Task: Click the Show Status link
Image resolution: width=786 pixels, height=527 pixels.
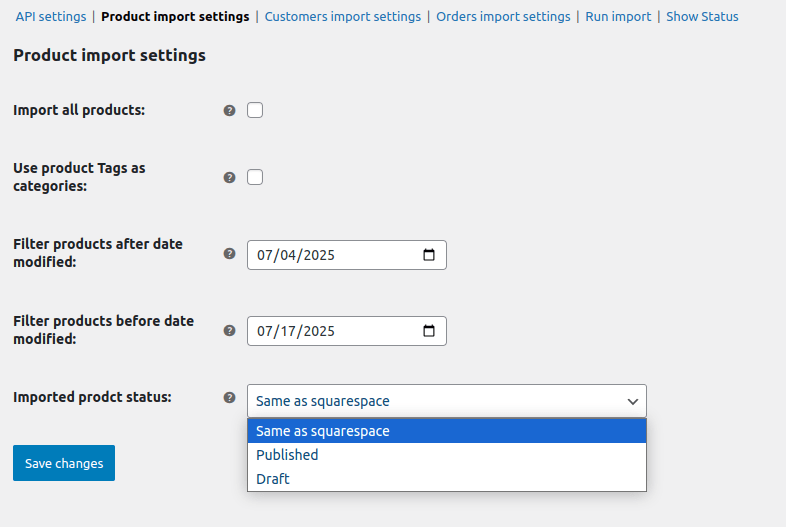Action: (702, 17)
